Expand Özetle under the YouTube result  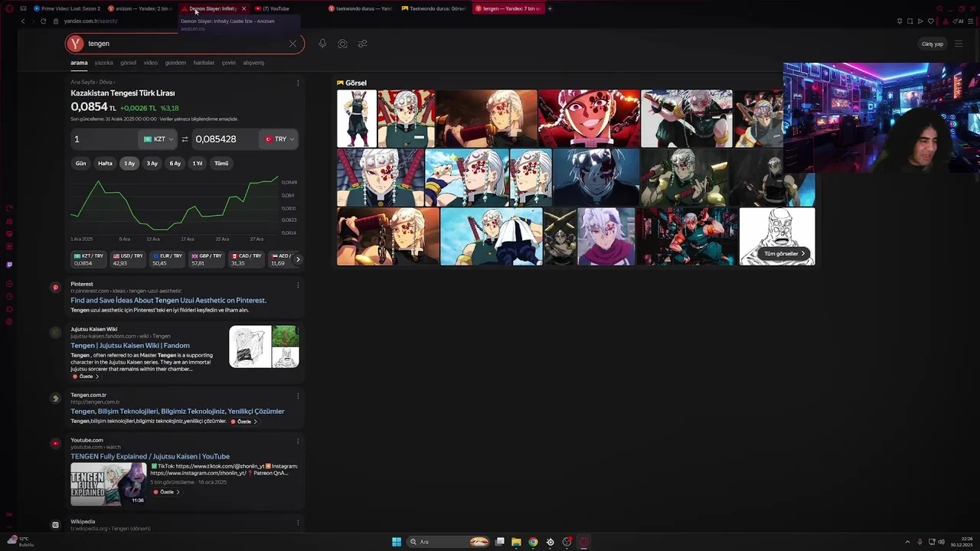[167, 492]
